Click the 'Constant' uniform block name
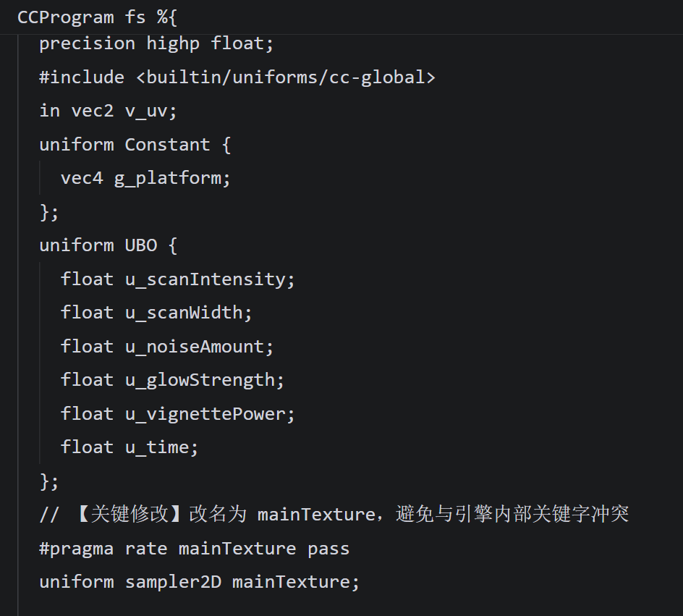The height and width of the screenshot is (616, 683). [x=167, y=144]
